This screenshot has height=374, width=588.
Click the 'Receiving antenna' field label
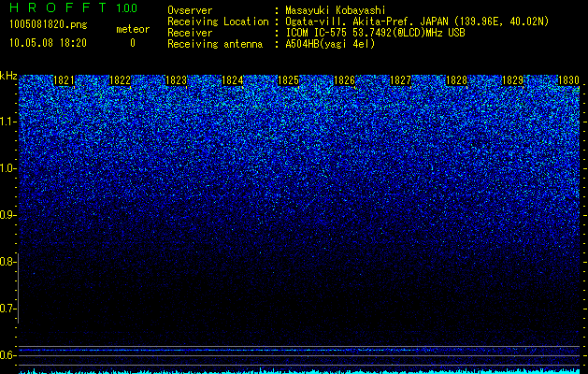coord(215,44)
